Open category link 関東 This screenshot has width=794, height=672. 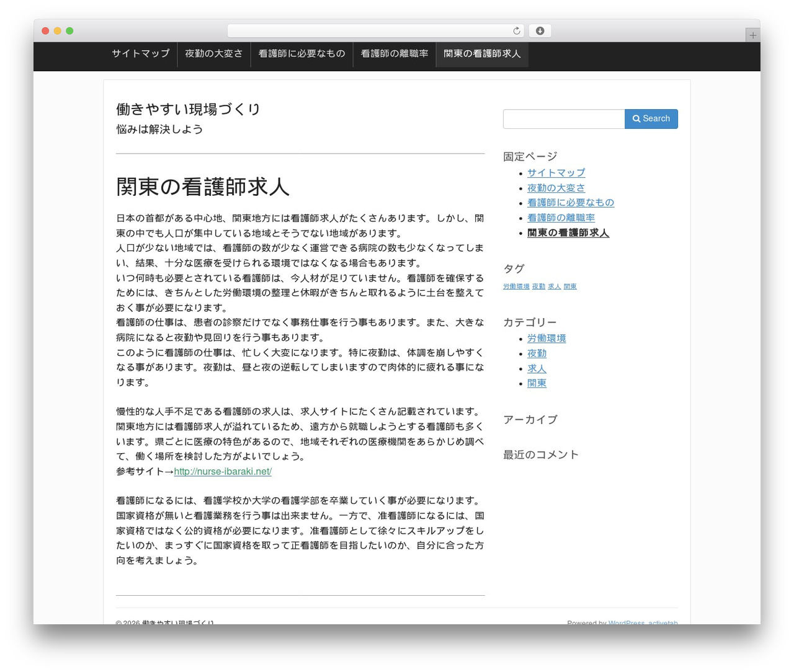537,383
